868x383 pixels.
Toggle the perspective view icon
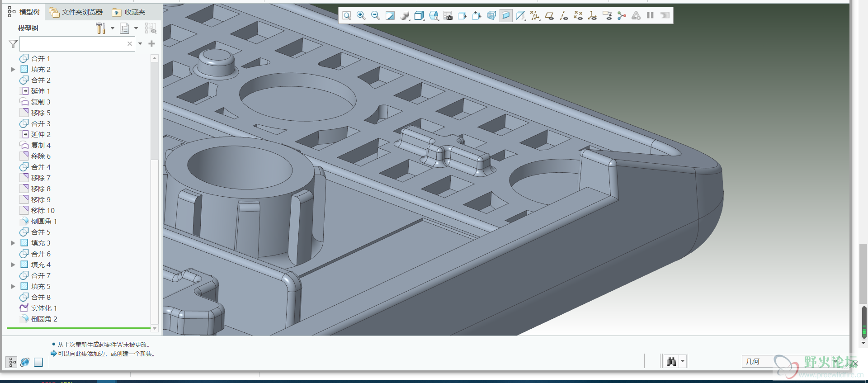tap(491, 16)
